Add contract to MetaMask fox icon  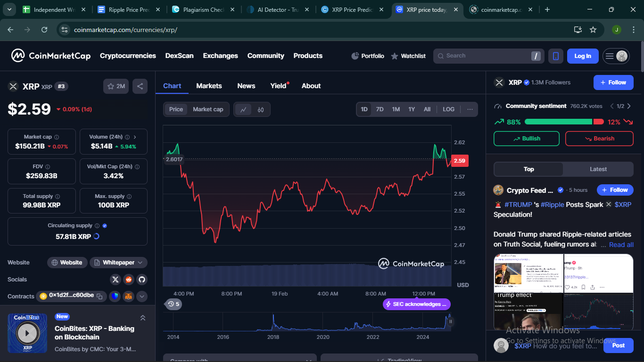pos(129,296)
